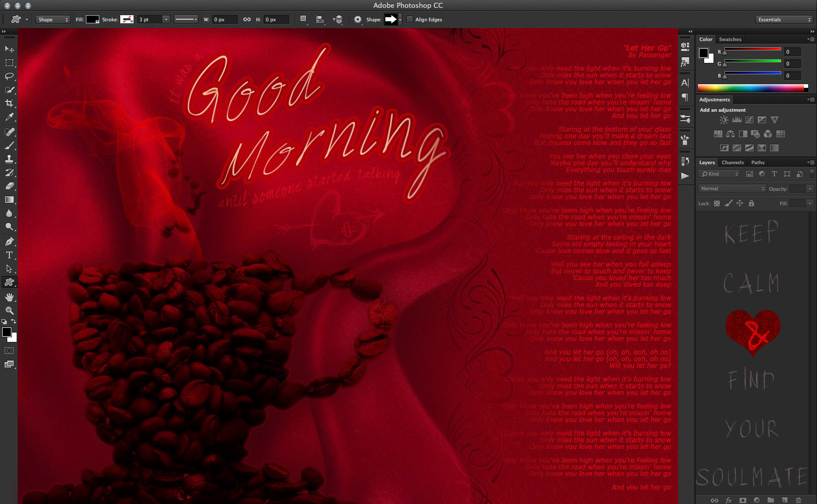Select the Quick Selection tool

coord(9,90)
